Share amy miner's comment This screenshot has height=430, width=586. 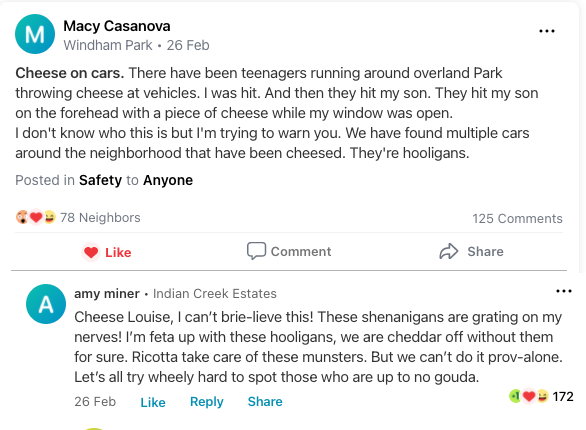click(265, 402)
